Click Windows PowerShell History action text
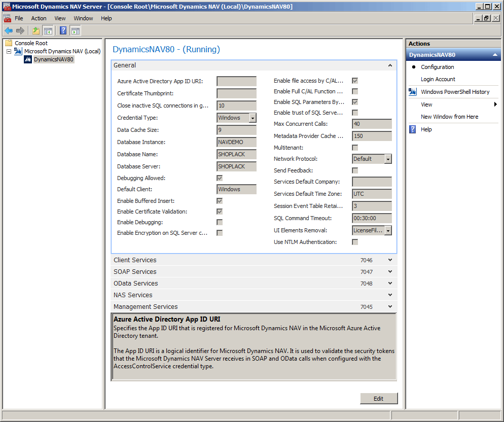Screen dimensions: 504x422 click(455, 92)
